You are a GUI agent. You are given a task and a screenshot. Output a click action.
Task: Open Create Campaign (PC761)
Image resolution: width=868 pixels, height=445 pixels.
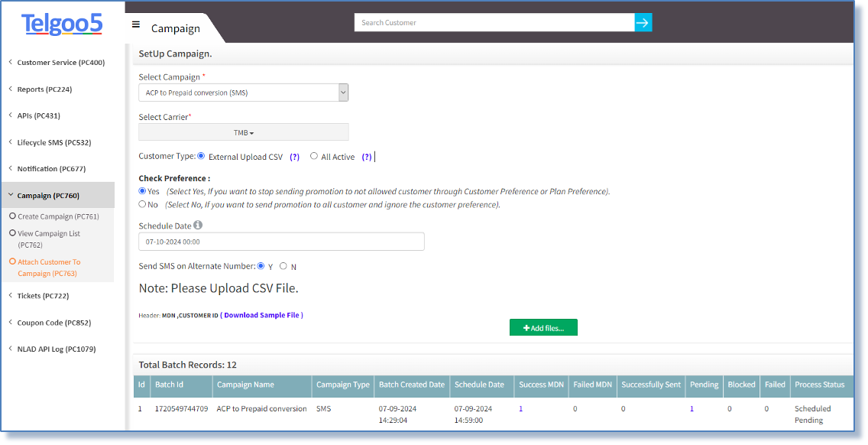click(58, 216)
